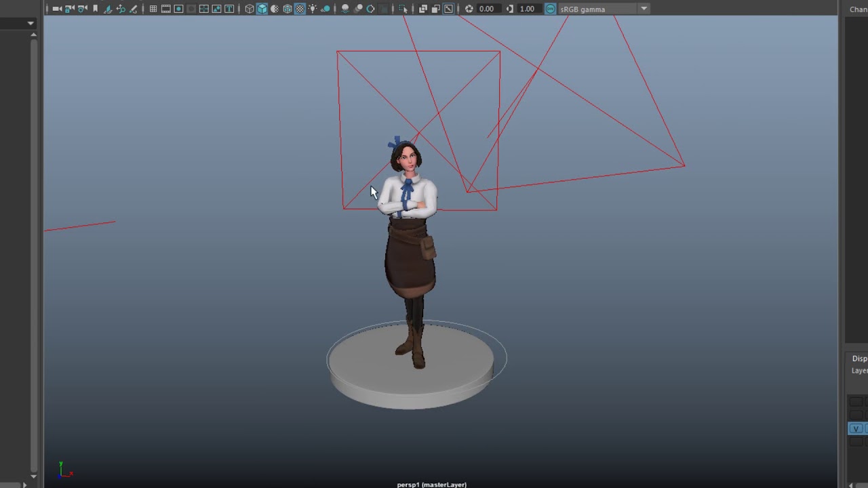Viewport: 868px width, 488px height.
Task: Toggle the X-Ray display icon
Action: pyautogui.click(x=423, y=9)
